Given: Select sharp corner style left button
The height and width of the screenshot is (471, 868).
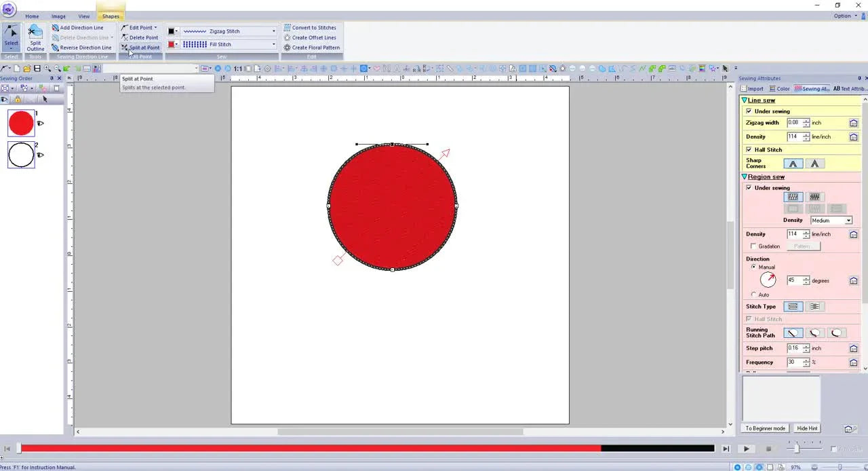Looking at the screenshot, I should [x=793, y=164].
